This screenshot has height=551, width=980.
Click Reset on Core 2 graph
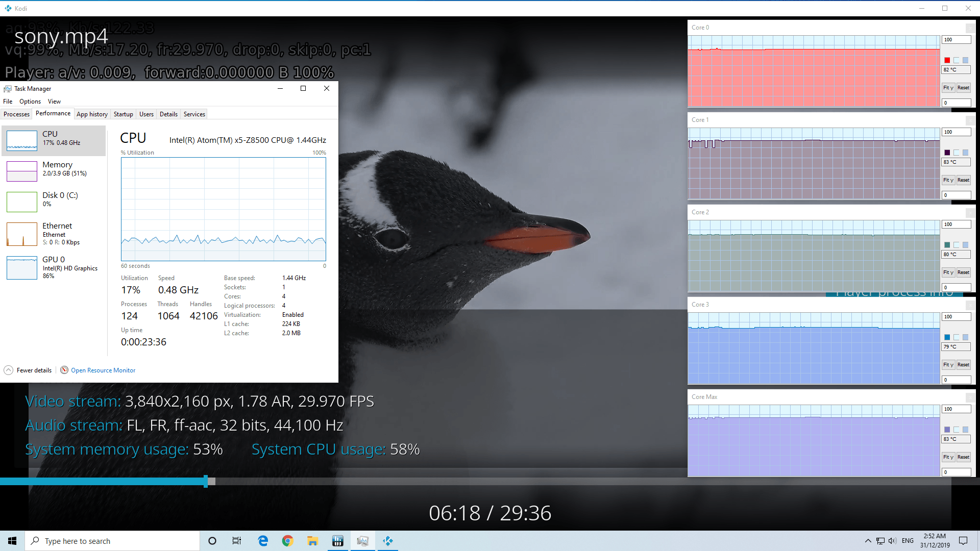[963, 272]
